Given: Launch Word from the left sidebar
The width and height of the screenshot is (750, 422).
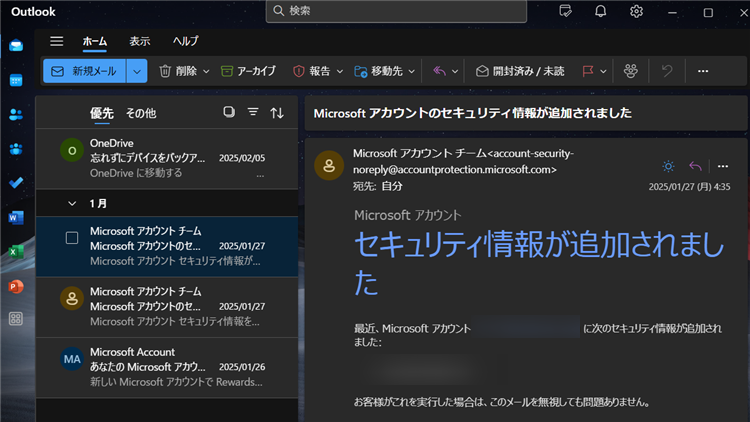Looking at the screenshot, I should tap(16, 217).
